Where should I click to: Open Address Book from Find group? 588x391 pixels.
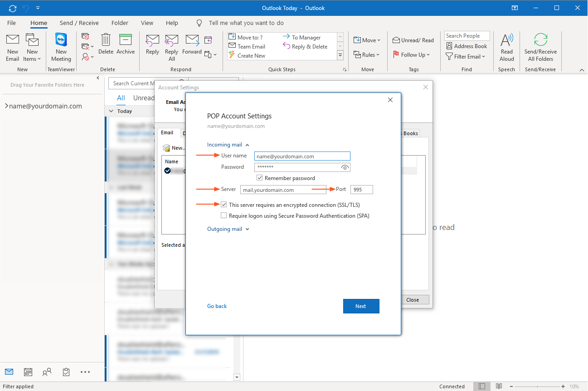(x=467, y=46)
